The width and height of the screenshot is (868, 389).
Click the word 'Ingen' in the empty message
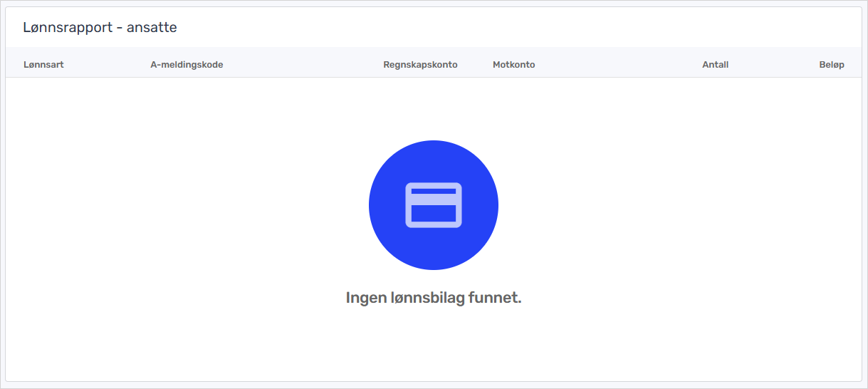[364, 298]
